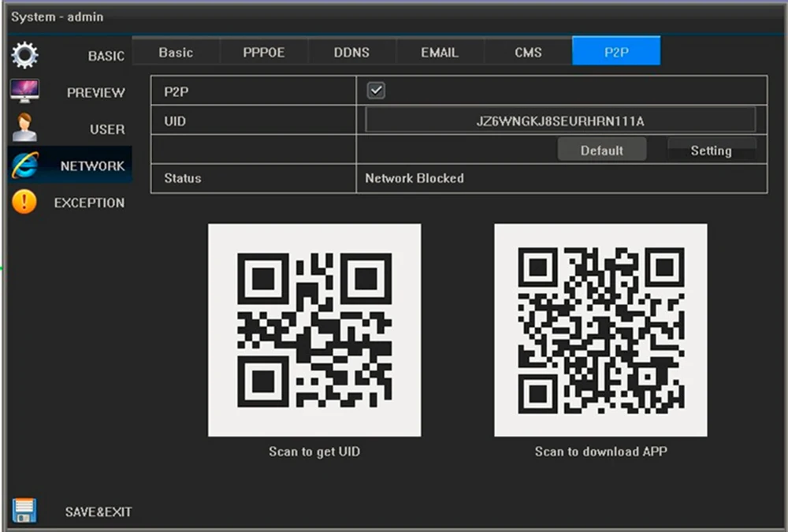This screenshot has width=788, height=532.
Task: Click the Status row label
Action: click(183, 178)
